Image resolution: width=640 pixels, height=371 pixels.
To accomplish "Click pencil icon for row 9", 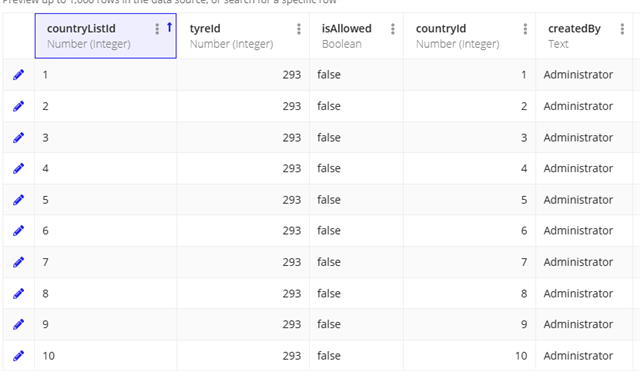I will [x=18, y=324].
